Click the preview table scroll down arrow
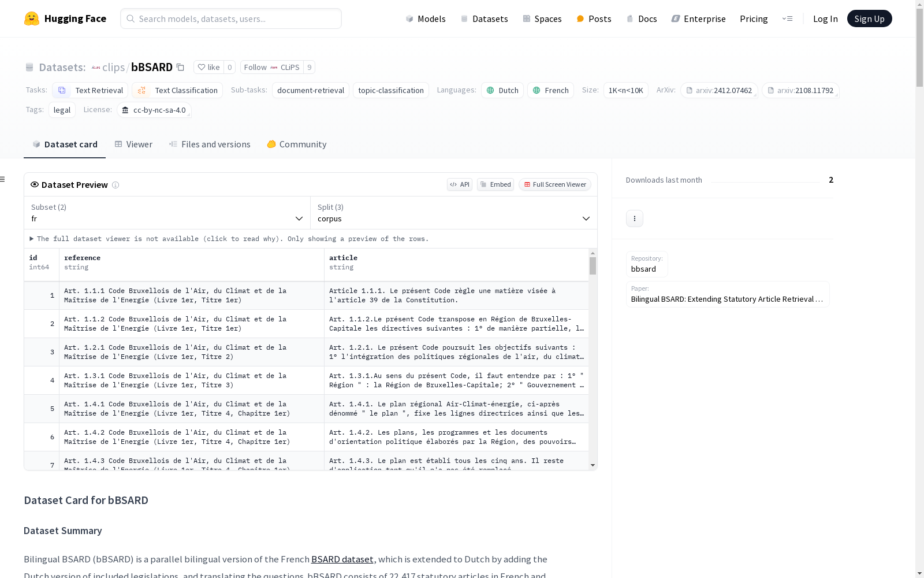 point(593,465)
